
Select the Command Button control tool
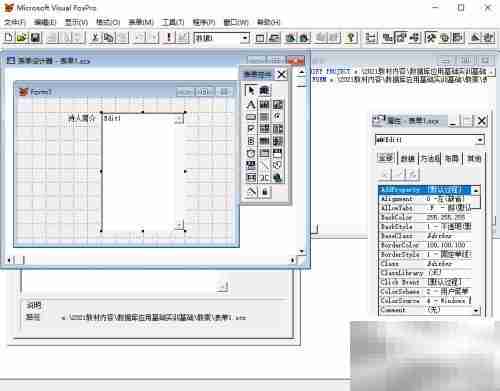point(251,117)
